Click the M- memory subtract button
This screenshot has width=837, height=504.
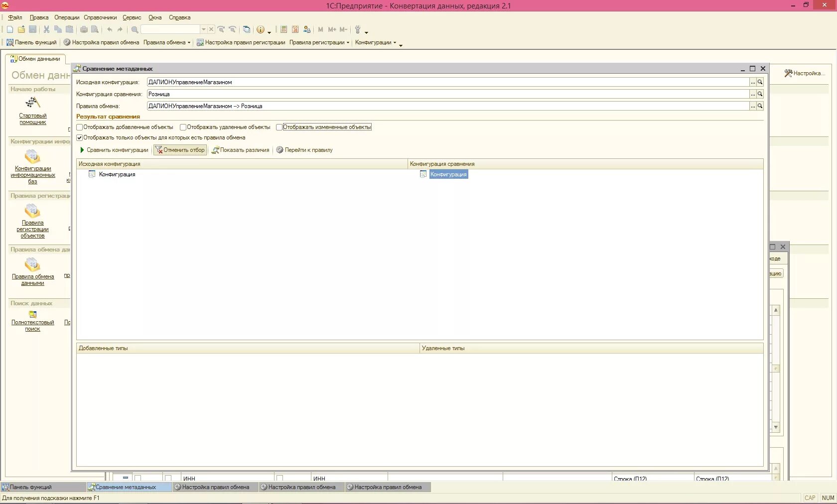pyautogui.click(x=343, y=29)
